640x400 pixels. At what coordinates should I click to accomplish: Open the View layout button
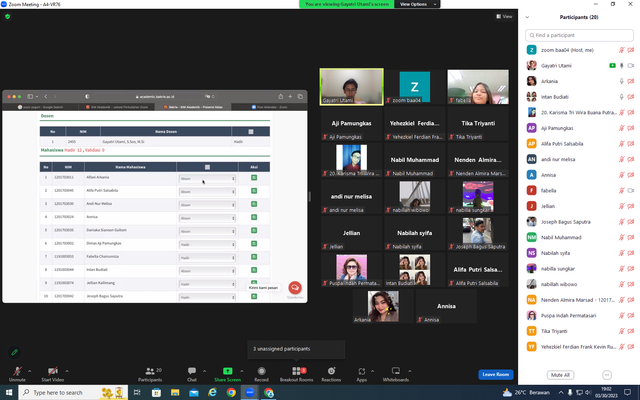(x=504, y=16)
